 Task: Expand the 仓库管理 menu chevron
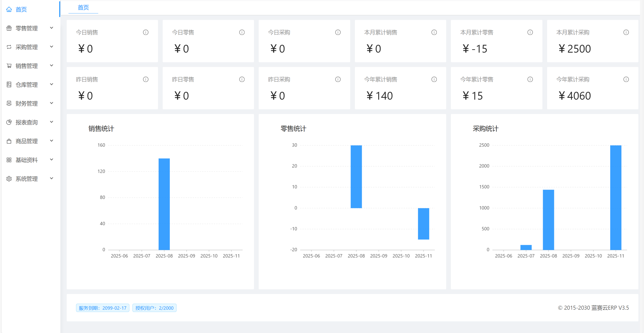pyautogui.click(x=51, y=84)
